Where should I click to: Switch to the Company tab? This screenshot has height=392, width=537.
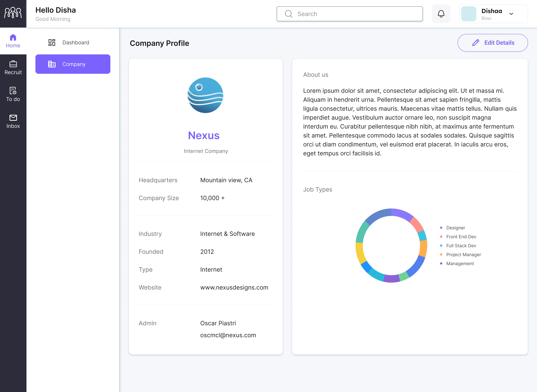(x=73, y=64)
